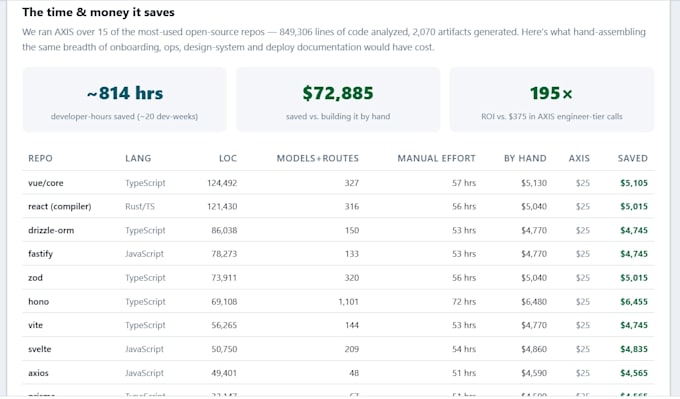Click the BY HAND column header
The width and height of the screenshot is (680, 399).
click(525, 158)
